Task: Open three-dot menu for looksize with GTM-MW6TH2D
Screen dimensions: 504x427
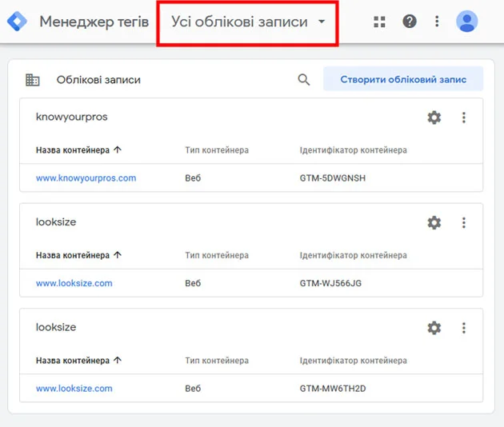Action: 463,328
